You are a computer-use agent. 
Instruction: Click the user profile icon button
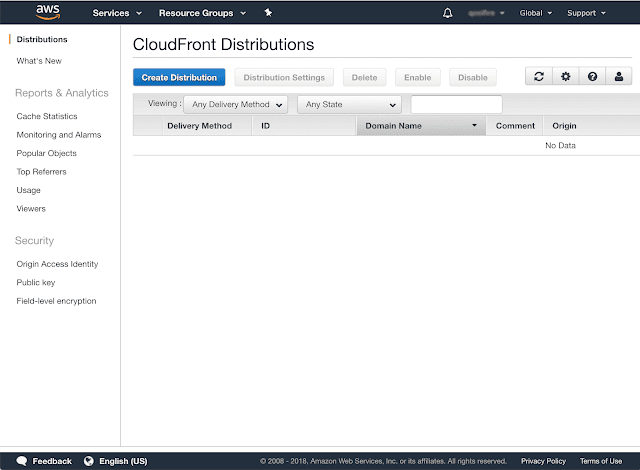tap(619, 76)
